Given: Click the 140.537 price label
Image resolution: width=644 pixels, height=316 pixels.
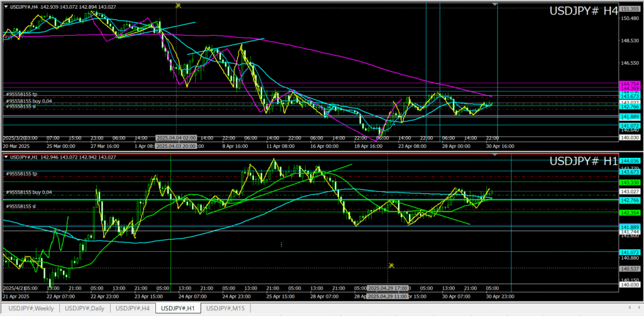Looking at the screenshot, I should point(630,268).
